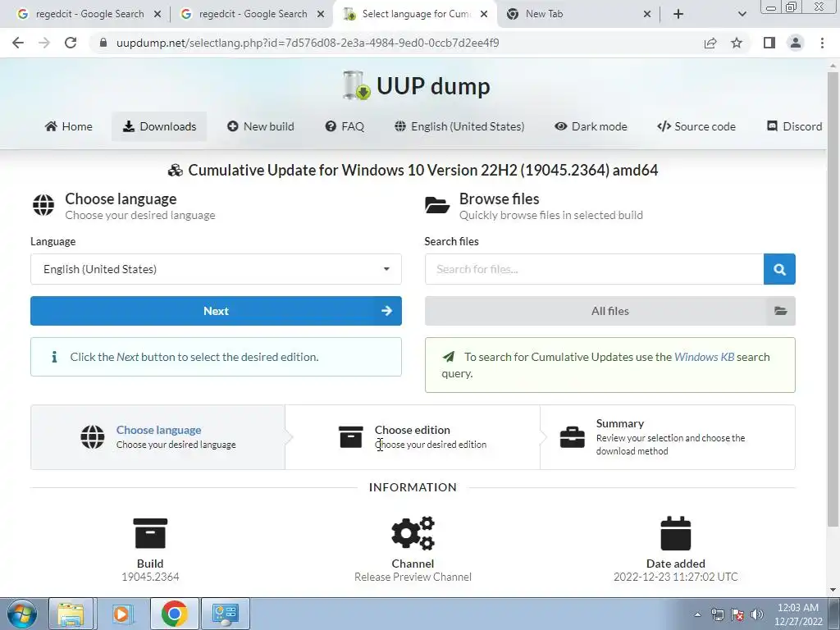Open the Chrome three-dot menu
This screenshot has height=630, width=840.
(822, 43)
